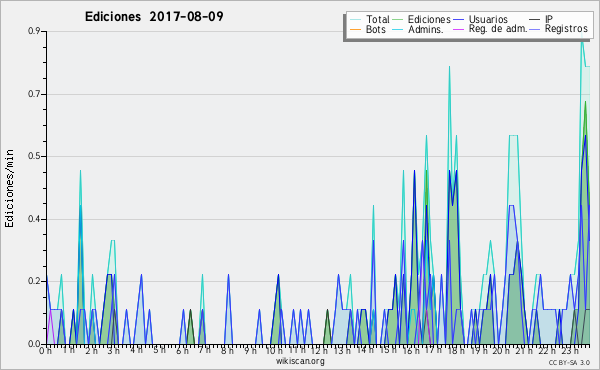
Task: Click the Reg. de adm. magenta line
Action: click(x=458, y=29)
